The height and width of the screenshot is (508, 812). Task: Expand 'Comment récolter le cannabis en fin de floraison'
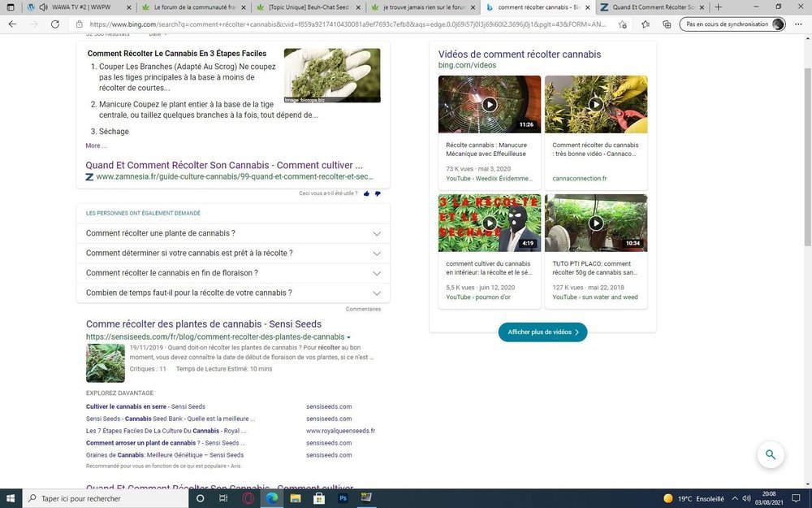pyautogui.click(x=233, y=272)
